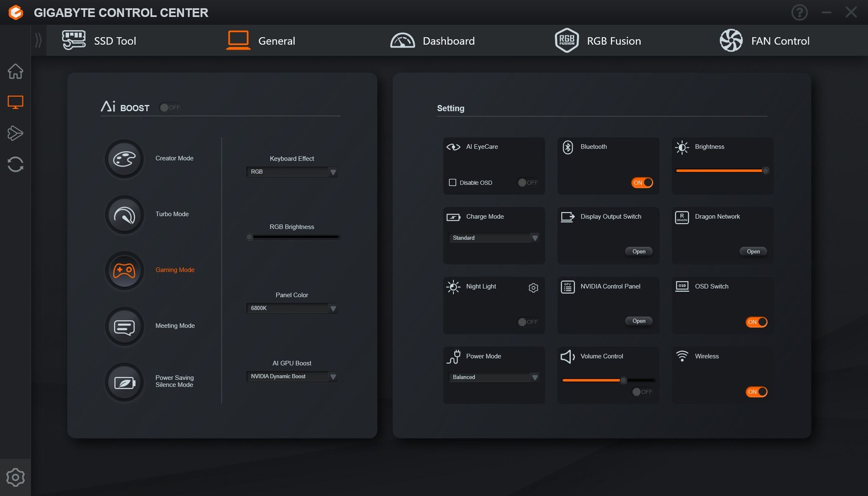Click the NVIDIA Control Panel icon
The width and height of the screenshot is (868, 496).
pyautogui.click(x=568, y=287)
